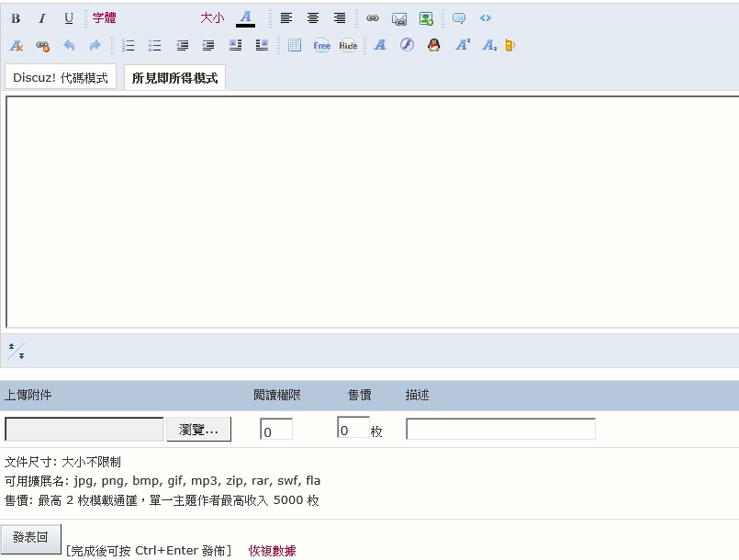Viewport: 739px width, 560px height.
Task: Decrease paragraph indent
Action: click(x=182, y=45)
